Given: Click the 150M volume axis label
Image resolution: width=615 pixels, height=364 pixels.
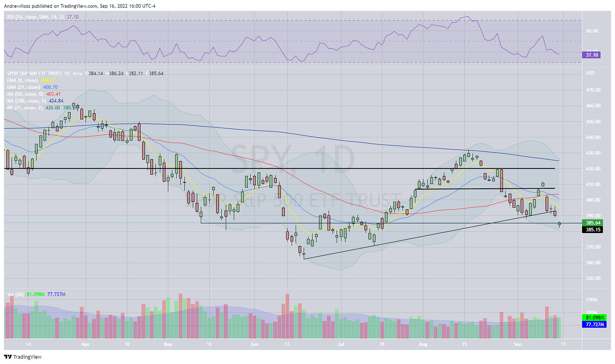Looking at the screenshot, I should [591, 300].
